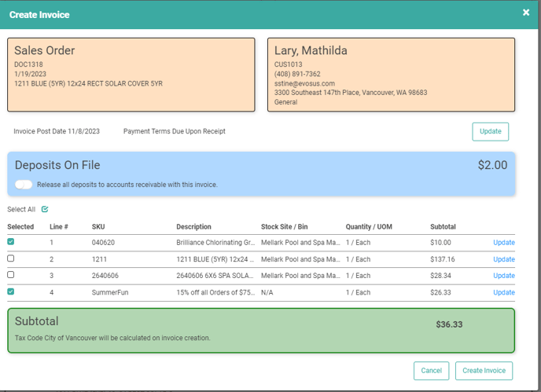Uncheck line 1 selected checkbox
This screenshot has height=392, width=541.
click(x=11, y=242)
